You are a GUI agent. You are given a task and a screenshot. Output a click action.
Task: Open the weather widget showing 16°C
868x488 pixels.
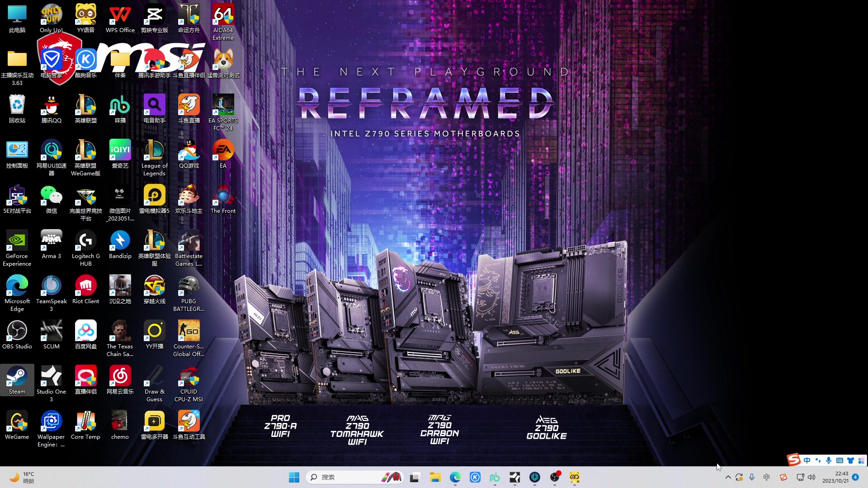[x=23, y=477]
